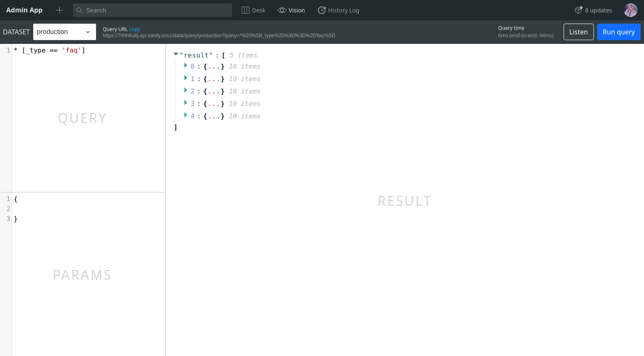Click the Run query button
644x356 pixels.
[x=619, y=32]
